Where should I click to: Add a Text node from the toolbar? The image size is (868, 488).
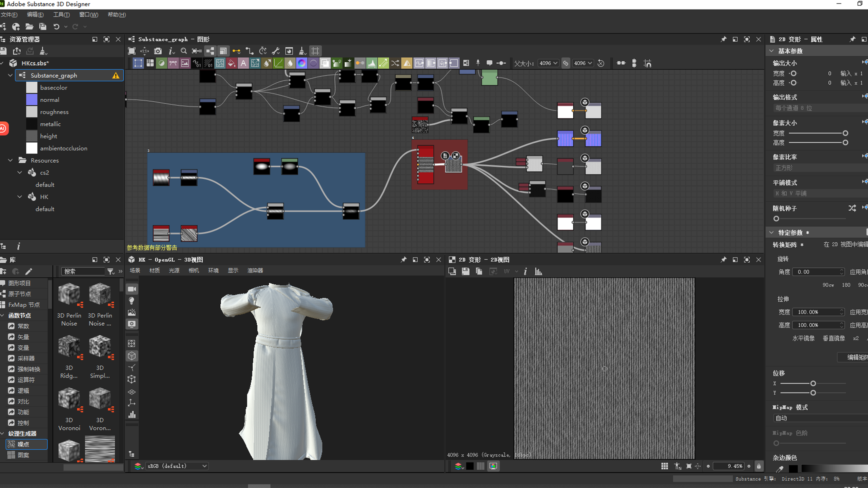243,63
